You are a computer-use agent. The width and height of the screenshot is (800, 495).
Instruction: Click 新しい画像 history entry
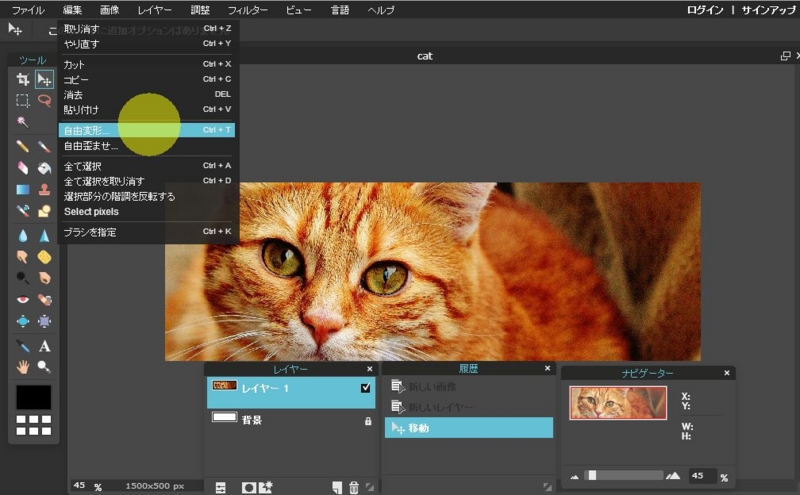coord(469,387)
